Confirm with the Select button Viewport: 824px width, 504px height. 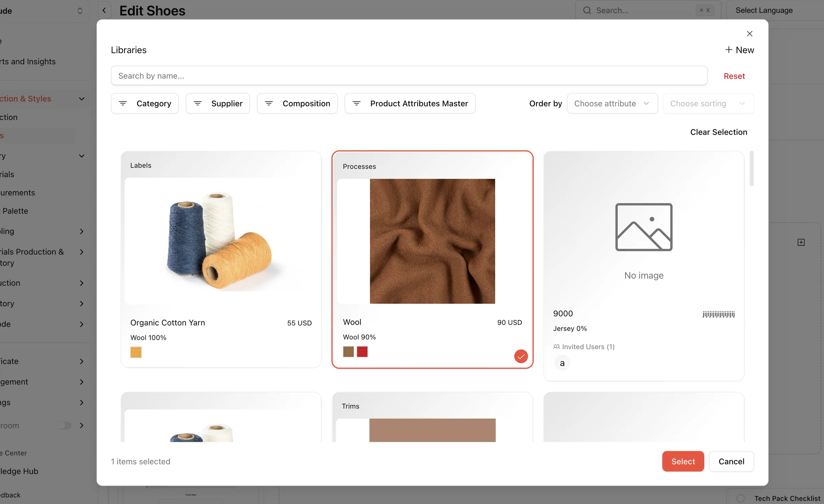(x=683, y=461)
